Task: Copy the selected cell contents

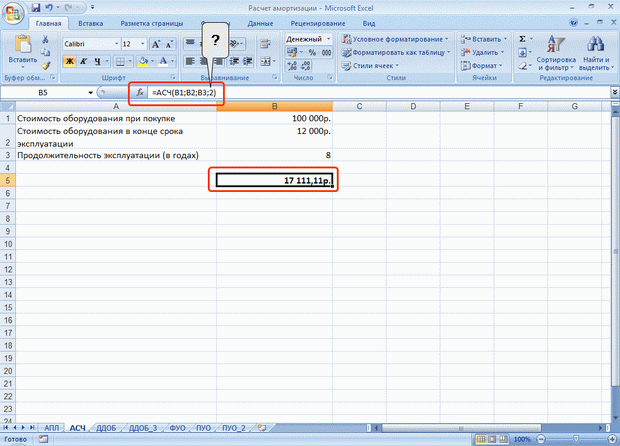Action: coord(45,52)
